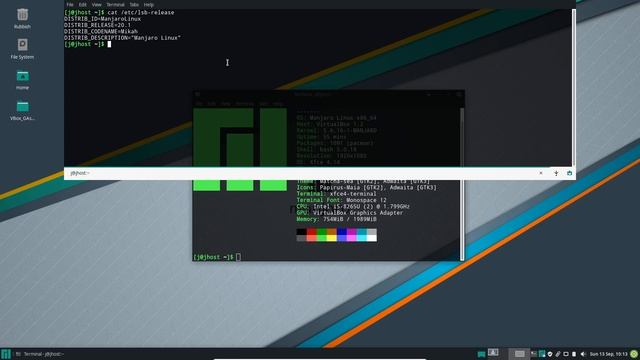The image size is (640, 360).
Task: Open the Edit menu in drop-down terminal
Action: tap(82, 4)
